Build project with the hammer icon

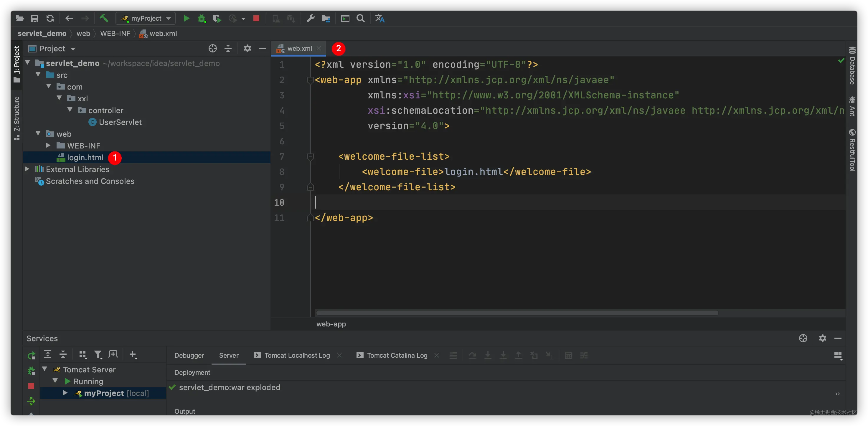pos(104,18)
